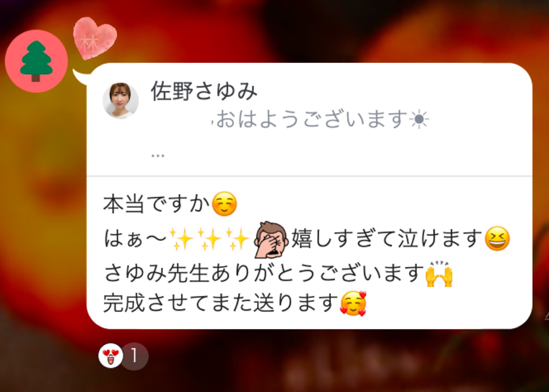Tap the pink heart name badge 林
The width and height of the screenshot is (549, 392).
pos(95,38)
